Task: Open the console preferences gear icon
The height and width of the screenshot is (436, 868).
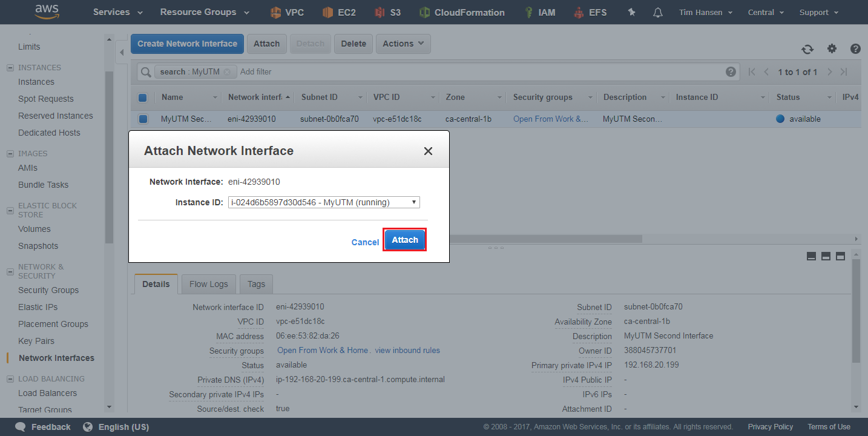Action: coord(832,48)
